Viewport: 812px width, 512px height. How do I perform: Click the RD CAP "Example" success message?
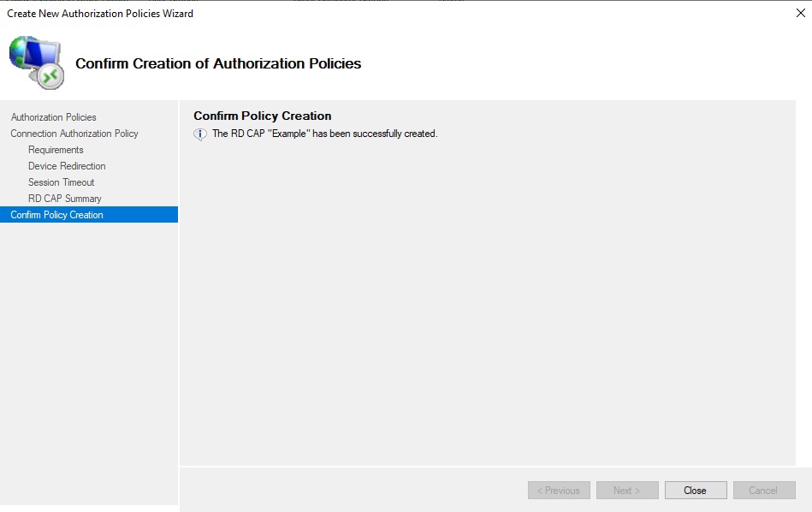coord(324,134)
